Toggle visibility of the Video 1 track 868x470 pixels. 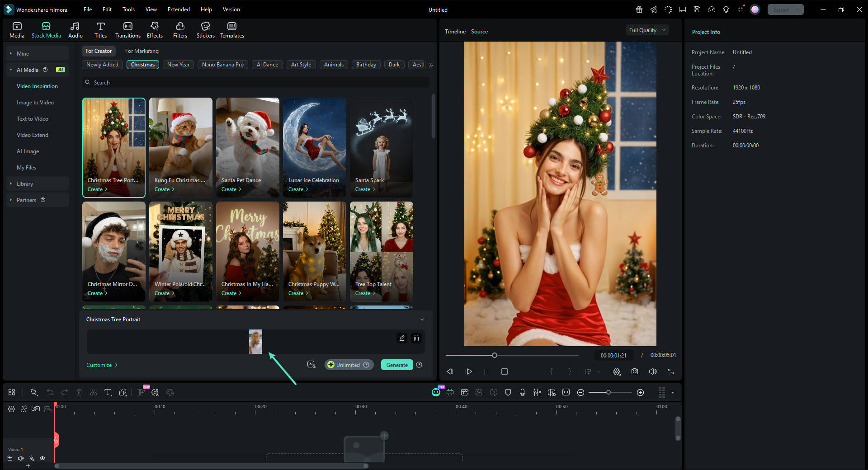42,458
